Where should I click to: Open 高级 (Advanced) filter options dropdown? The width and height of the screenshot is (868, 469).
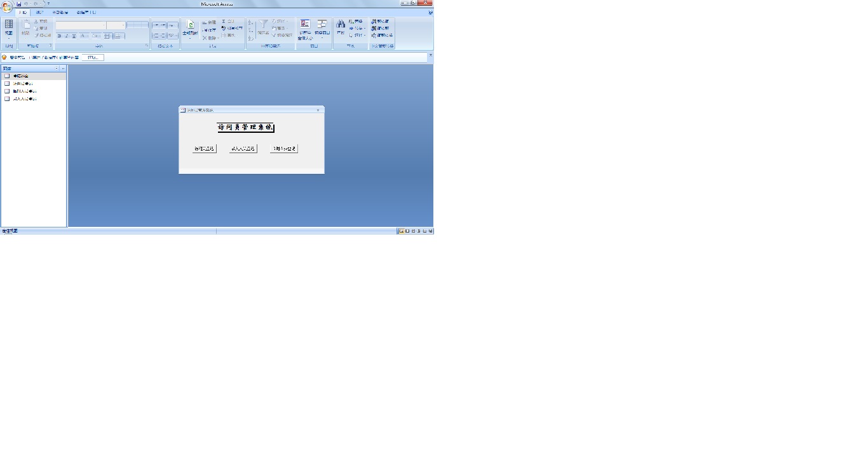(x=280, y=29)
